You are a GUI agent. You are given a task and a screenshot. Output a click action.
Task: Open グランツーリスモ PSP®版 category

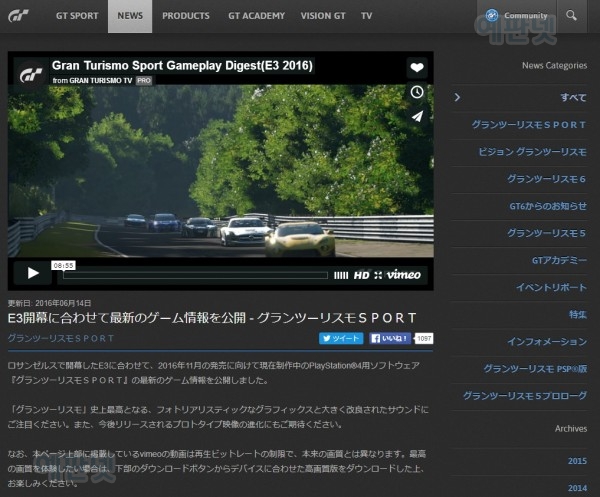[535, 369]
